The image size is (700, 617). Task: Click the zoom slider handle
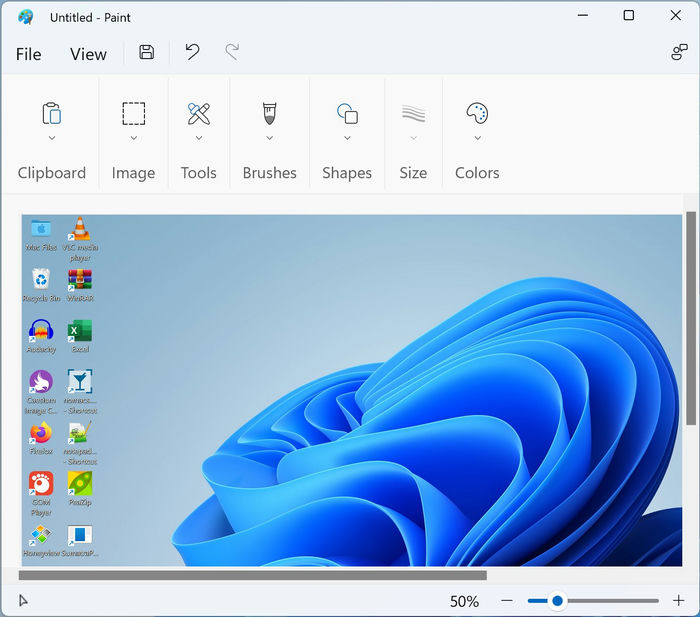(x=557, y=600)
